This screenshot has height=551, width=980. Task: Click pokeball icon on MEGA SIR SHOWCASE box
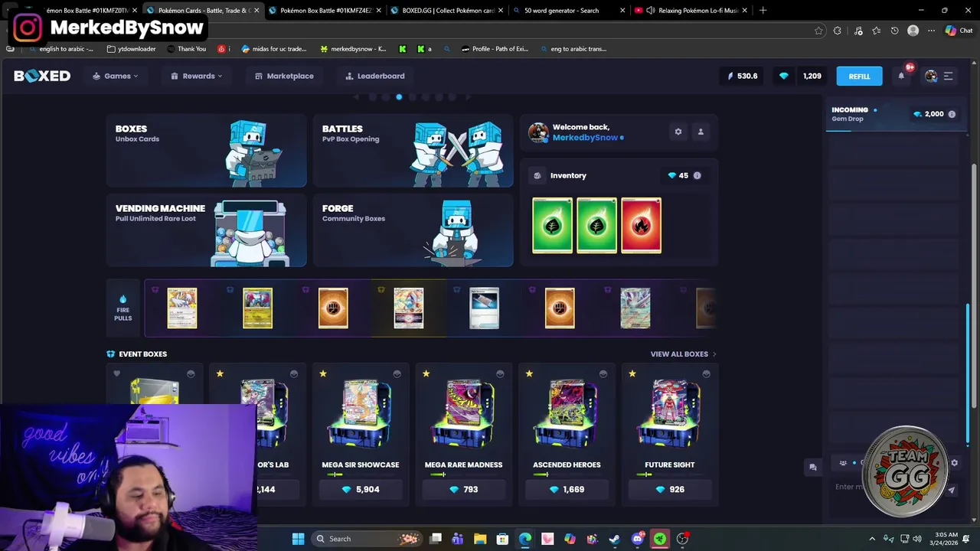tap(397, 373)
